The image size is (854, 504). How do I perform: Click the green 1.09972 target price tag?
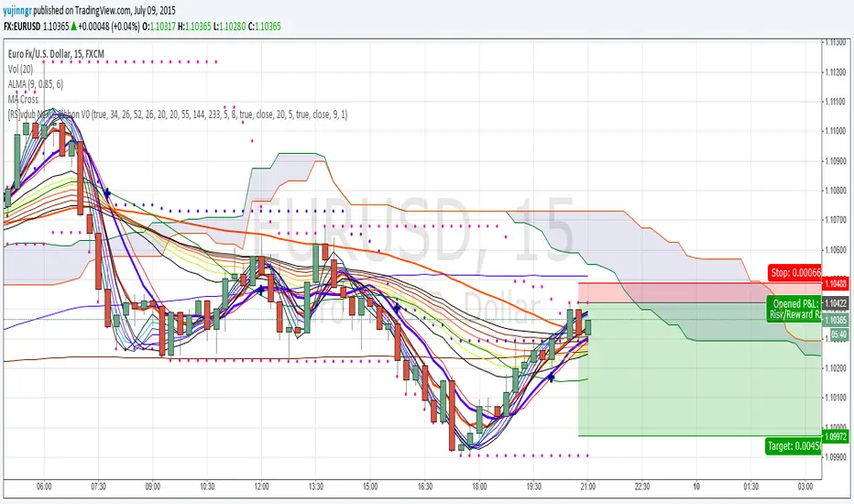pyautogui.click(x=836, y=436)
